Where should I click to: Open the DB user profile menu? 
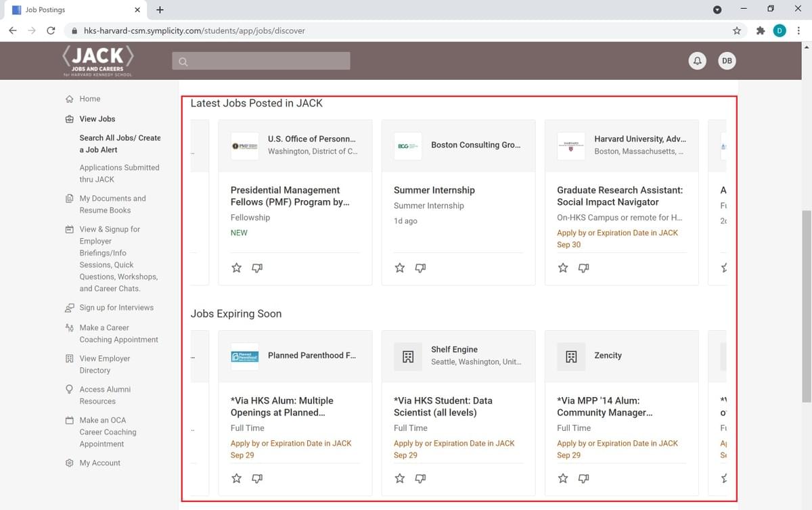click(x=727, y=61)
